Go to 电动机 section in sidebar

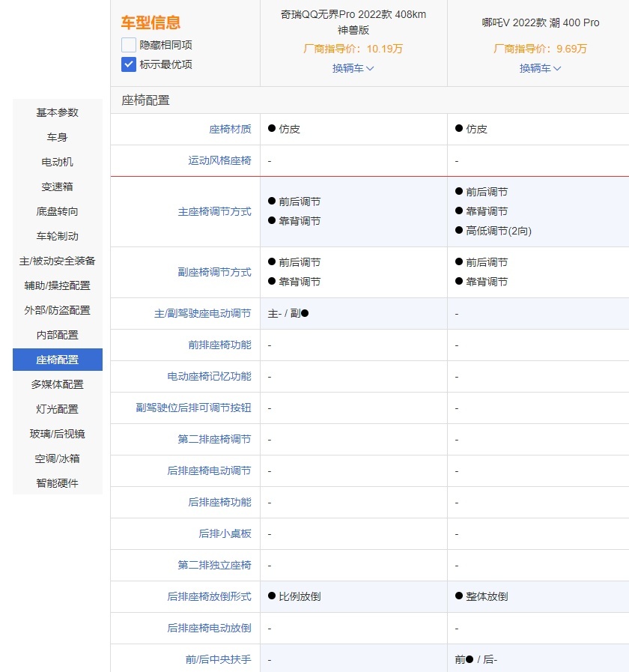point(58,162)
